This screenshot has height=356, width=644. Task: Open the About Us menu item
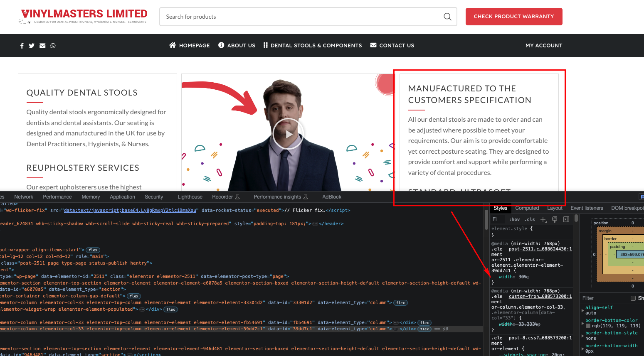point(237,45)
